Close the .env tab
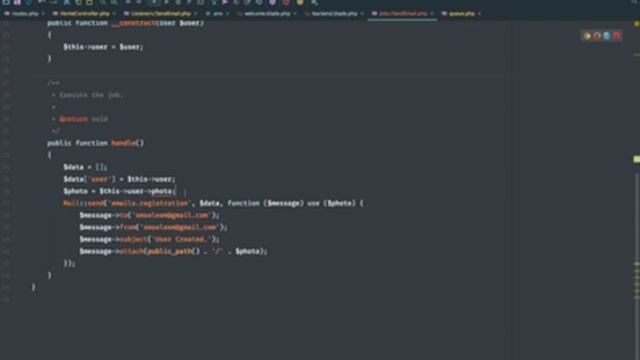The width and height of the screenshot is (640, 360). click(227, 13)
